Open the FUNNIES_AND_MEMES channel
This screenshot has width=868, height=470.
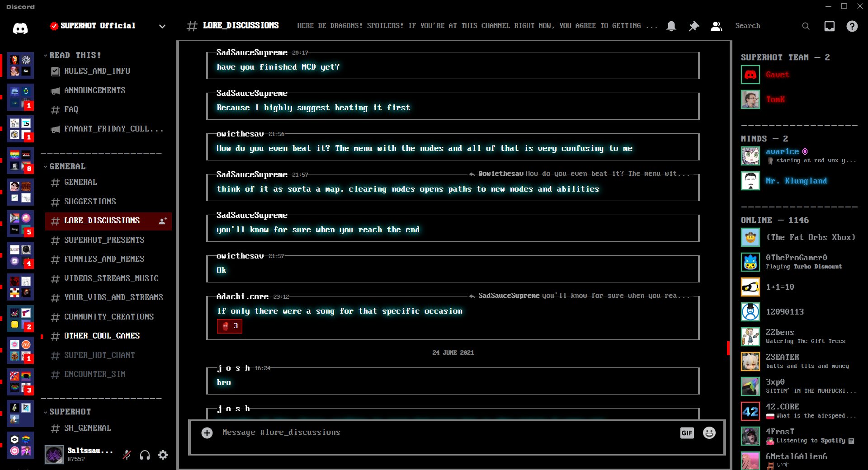(104, 259)
